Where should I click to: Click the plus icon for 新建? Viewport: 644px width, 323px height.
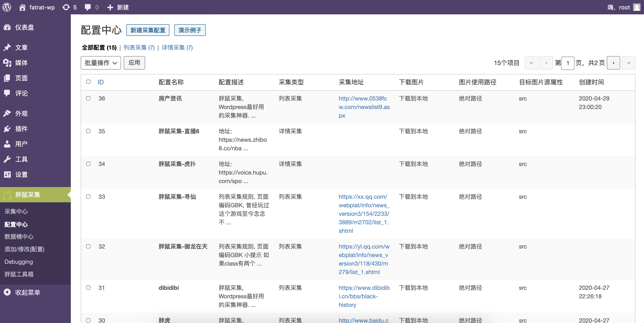110,7
